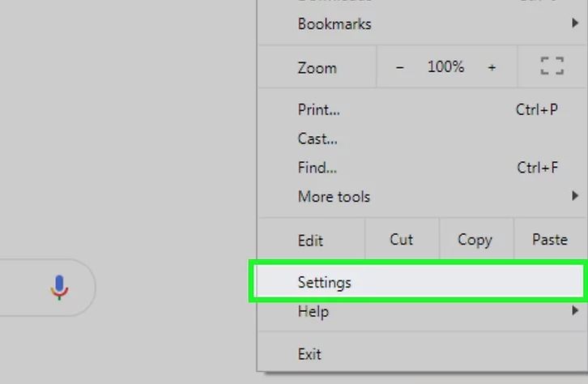Open the Settings menu entry
Screen dimensions: 588x384
click(419, 282)
